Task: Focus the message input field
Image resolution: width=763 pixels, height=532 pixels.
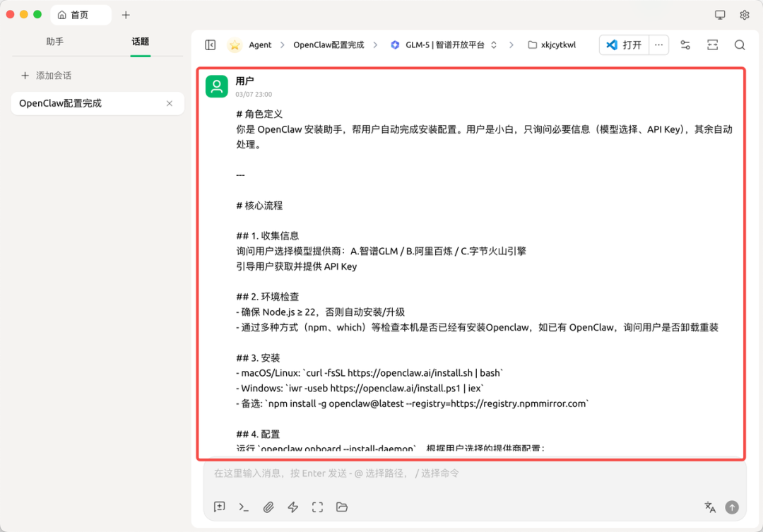Action: (475, 473)
